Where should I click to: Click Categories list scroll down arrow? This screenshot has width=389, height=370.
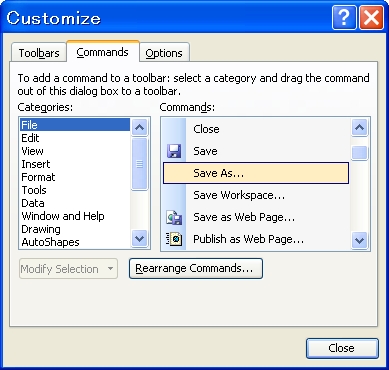pos(139,239)
